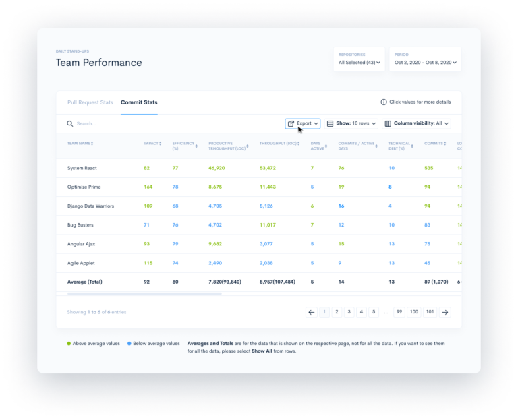Sort by Technical Debt (%) column
This screenshot has height=420, width=518.
tap(401, 146)
